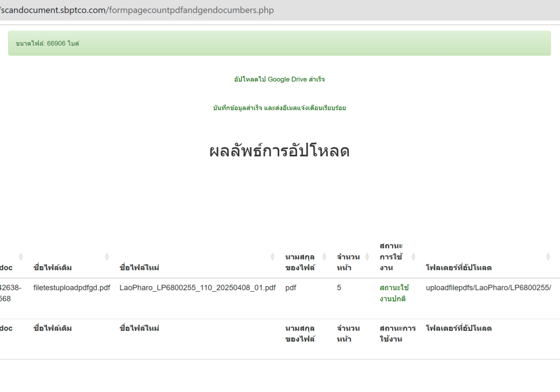Click the green สถานะใช้งานปกติ status text
This screenshot has height=392, width=560.
click(394, 293)
